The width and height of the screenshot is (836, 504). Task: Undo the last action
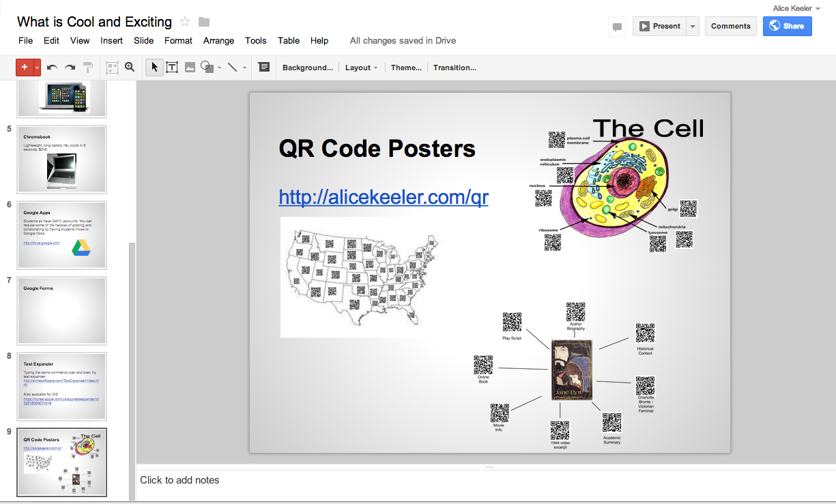pos(51,67)
